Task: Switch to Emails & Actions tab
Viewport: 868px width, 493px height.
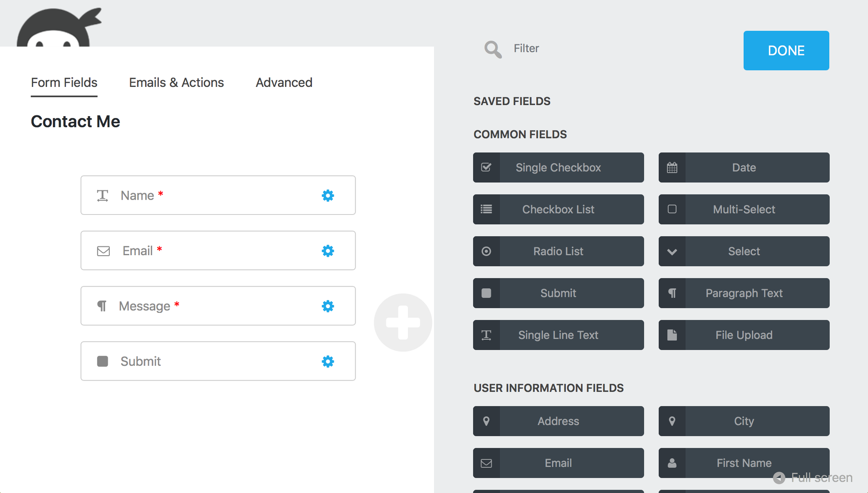Action: 176,83
